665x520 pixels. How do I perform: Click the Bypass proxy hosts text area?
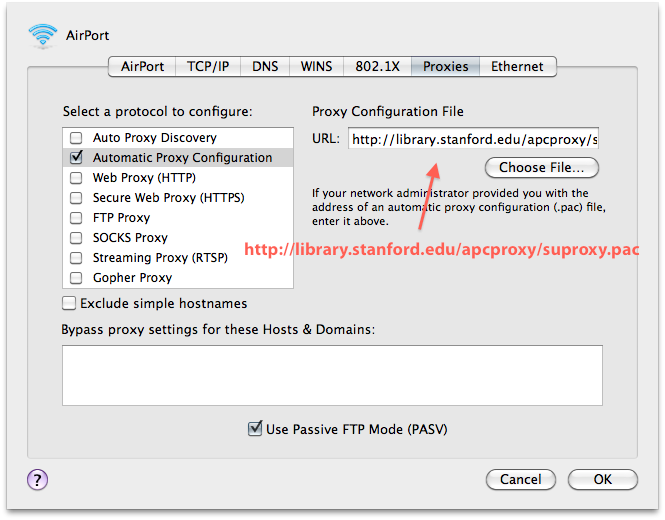click(x=332, y=375)
